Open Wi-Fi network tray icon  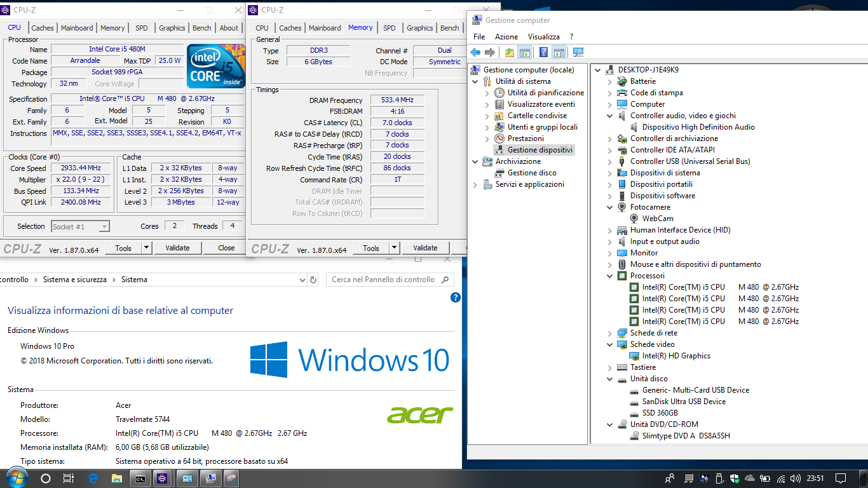coord(781,478)
